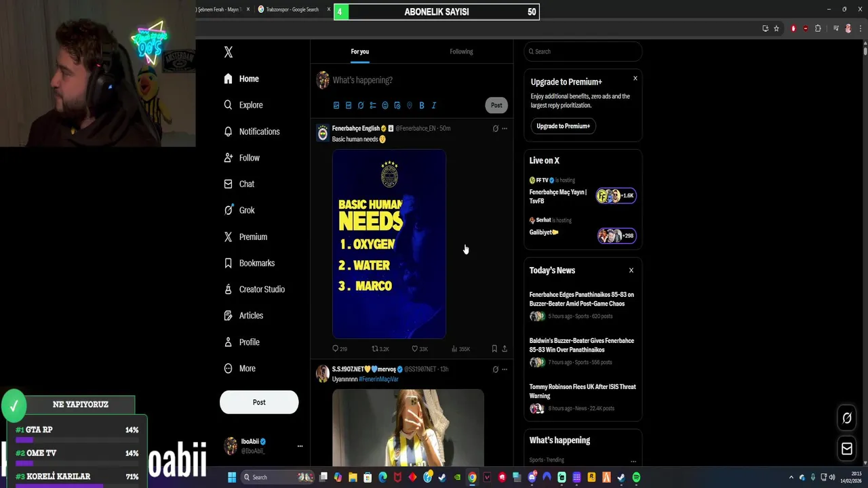Click the X search field

point(583,52)
